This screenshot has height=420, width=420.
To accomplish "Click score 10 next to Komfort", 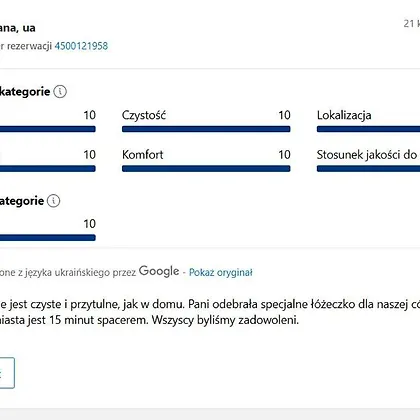I will [x=284, y=155].
